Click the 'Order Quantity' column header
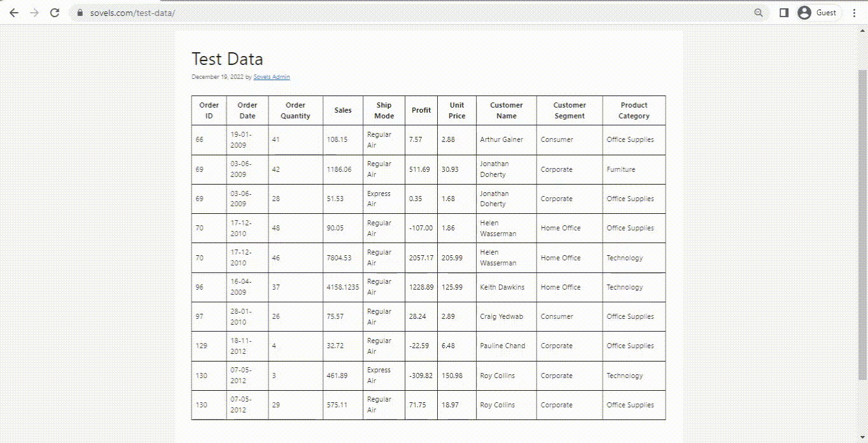 tap(295, 111)
